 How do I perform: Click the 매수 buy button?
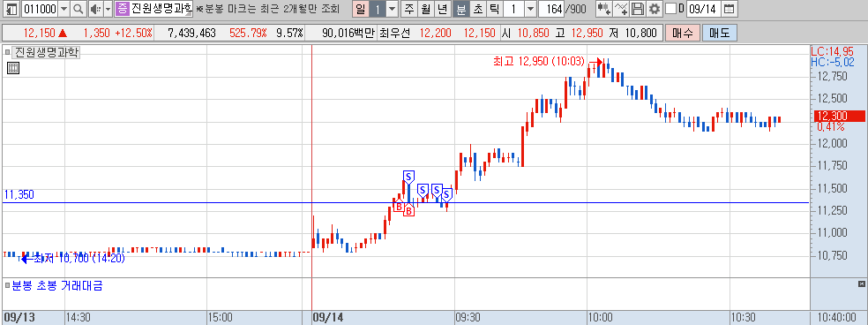682,33
